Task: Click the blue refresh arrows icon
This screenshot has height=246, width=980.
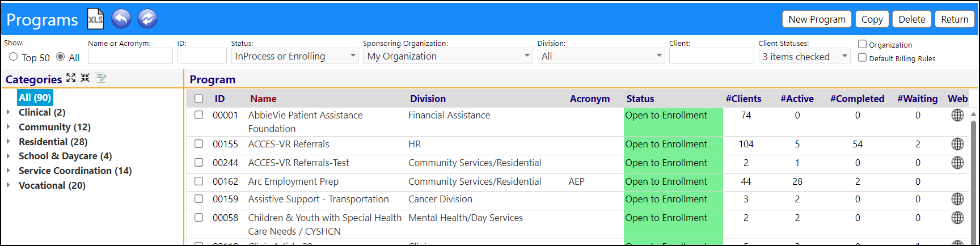Action: (x=147, y=19)
